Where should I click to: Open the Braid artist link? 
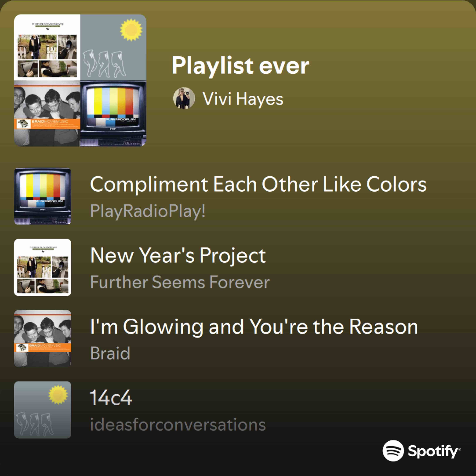click(110, 353)
